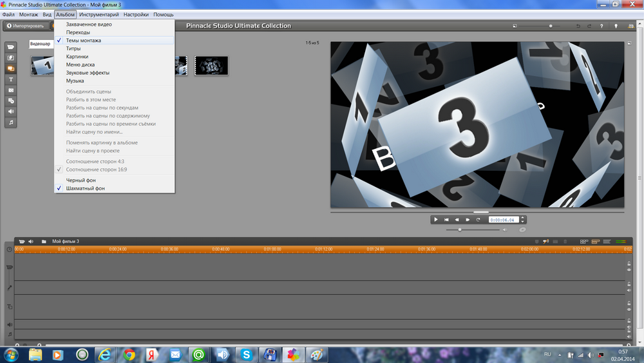Switch to Text list view icon
This screenshot has width=644, height=363.
(607, 241)
